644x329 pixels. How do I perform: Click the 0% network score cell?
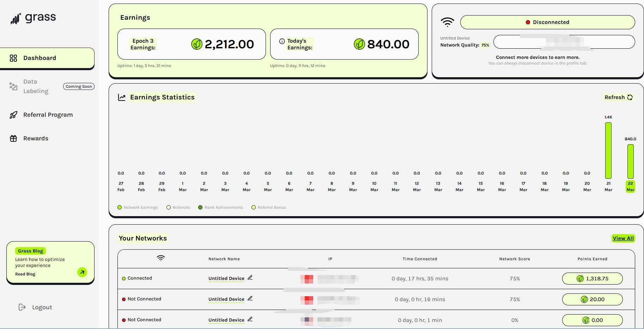[x=515, y=320]
